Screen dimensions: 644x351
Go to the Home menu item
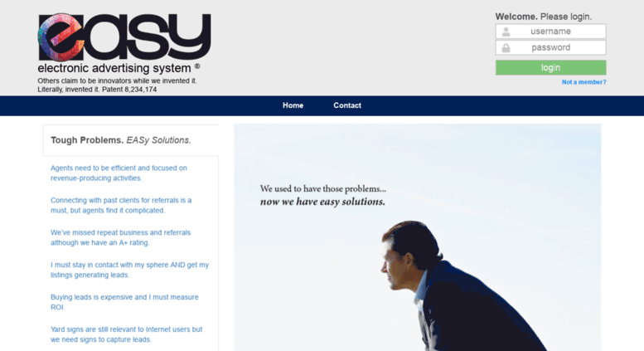click(293, 105)
